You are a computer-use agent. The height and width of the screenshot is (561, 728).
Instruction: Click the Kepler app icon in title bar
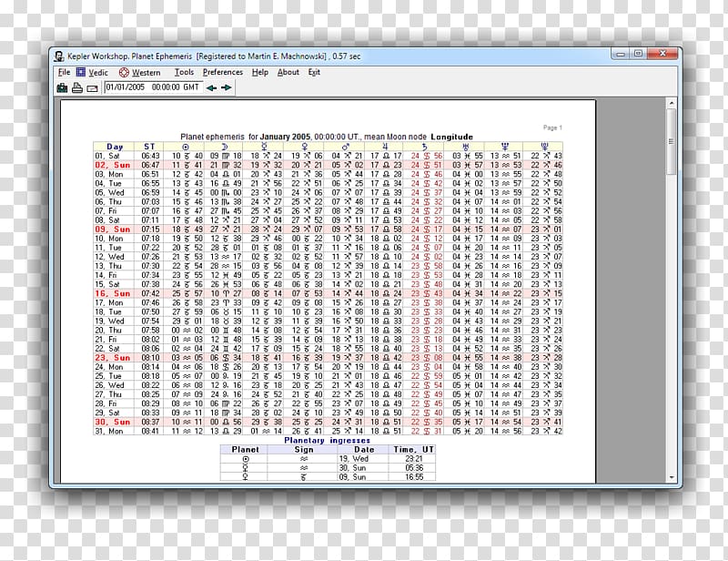pyautogui.click(x=60, y=55)
